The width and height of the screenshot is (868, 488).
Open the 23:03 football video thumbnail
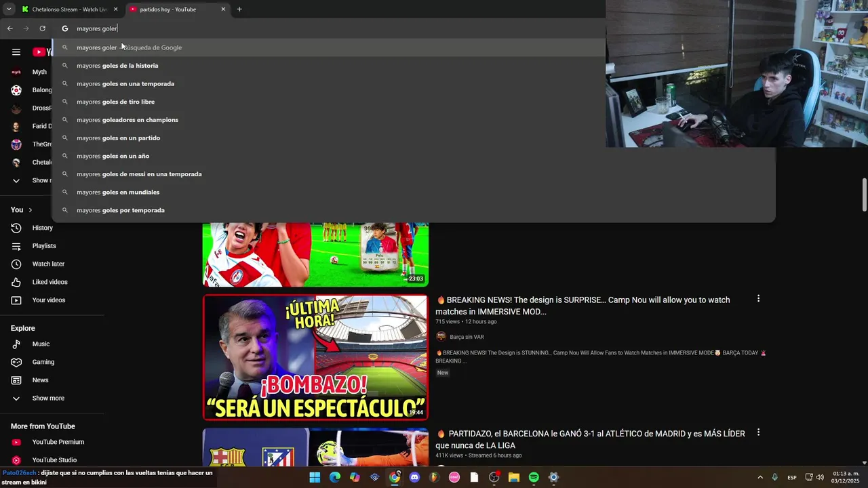[x=315, y=255]
